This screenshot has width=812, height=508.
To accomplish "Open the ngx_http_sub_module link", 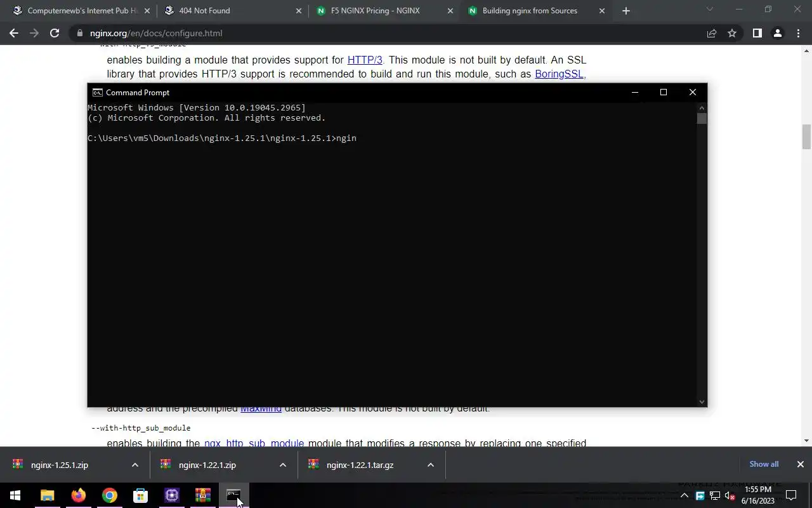I will (x=254, y=443).
